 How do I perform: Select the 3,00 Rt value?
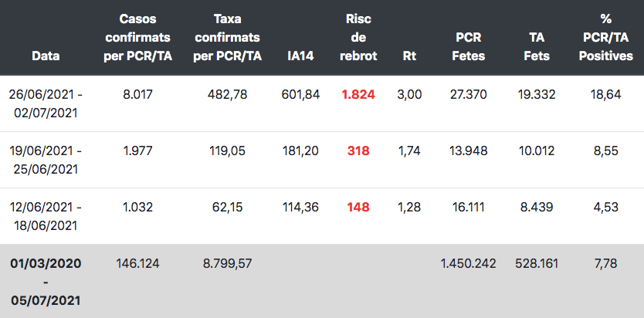point(409,95)
